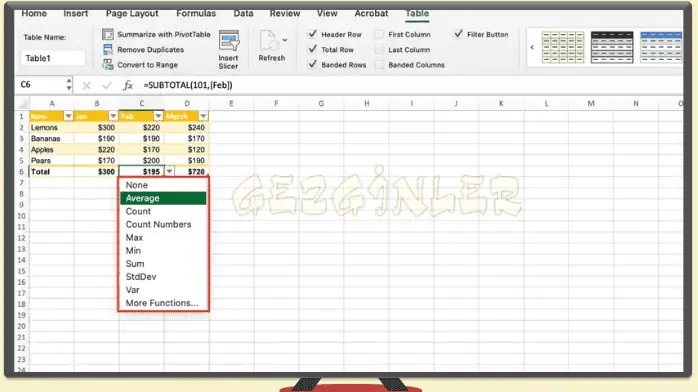
Task: Switch to the Home tab
Action: pos(34,13)
